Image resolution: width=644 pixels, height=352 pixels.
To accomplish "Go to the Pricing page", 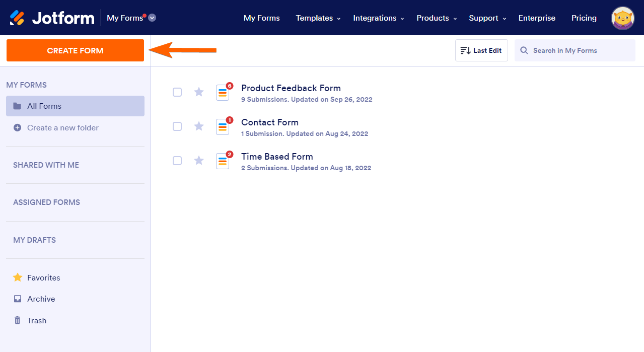I will 584,18.
